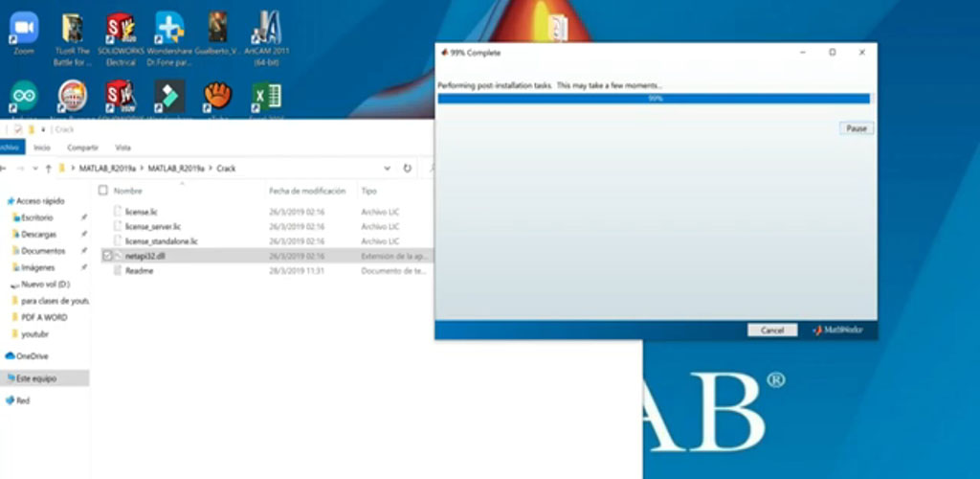Open Descargas in quick access

(x=38, y=234)
